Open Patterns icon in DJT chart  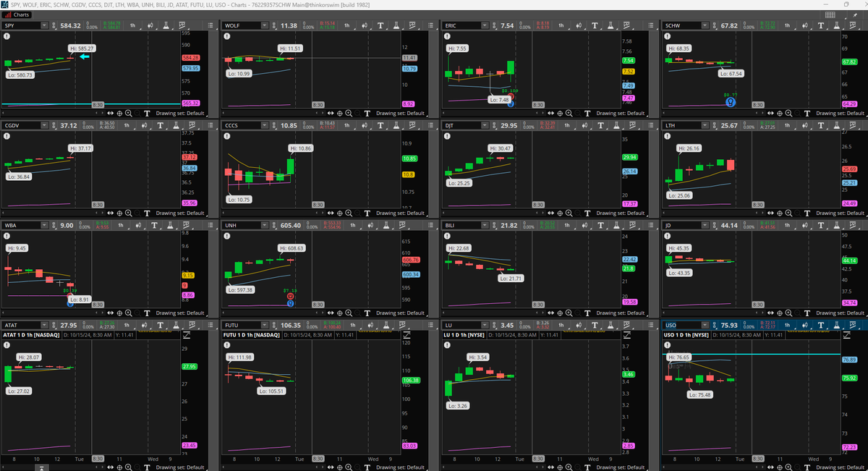(633, 125)
